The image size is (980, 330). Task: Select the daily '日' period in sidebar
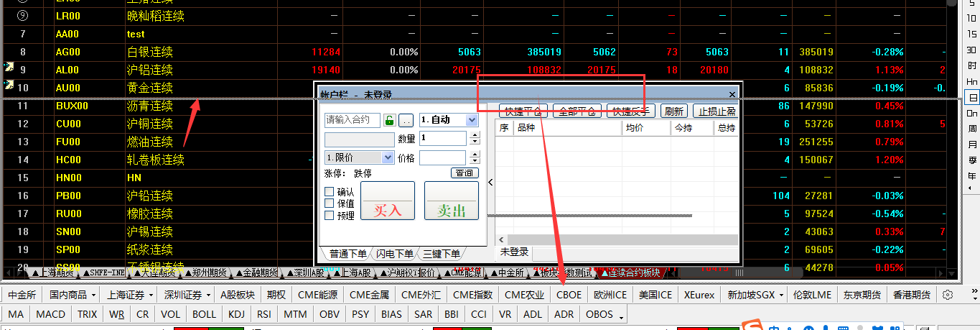click(972, 98)
